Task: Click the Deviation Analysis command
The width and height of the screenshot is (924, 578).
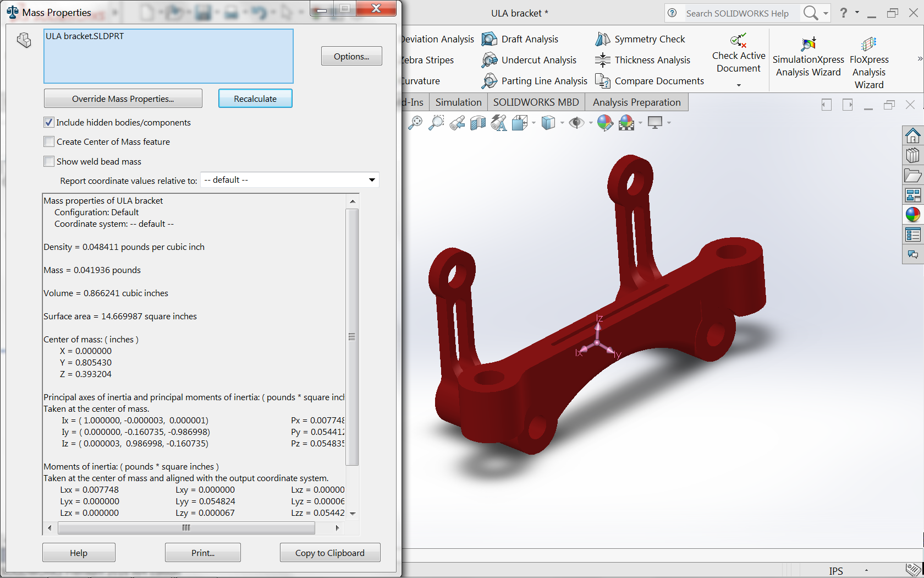Action: (438, 39)
